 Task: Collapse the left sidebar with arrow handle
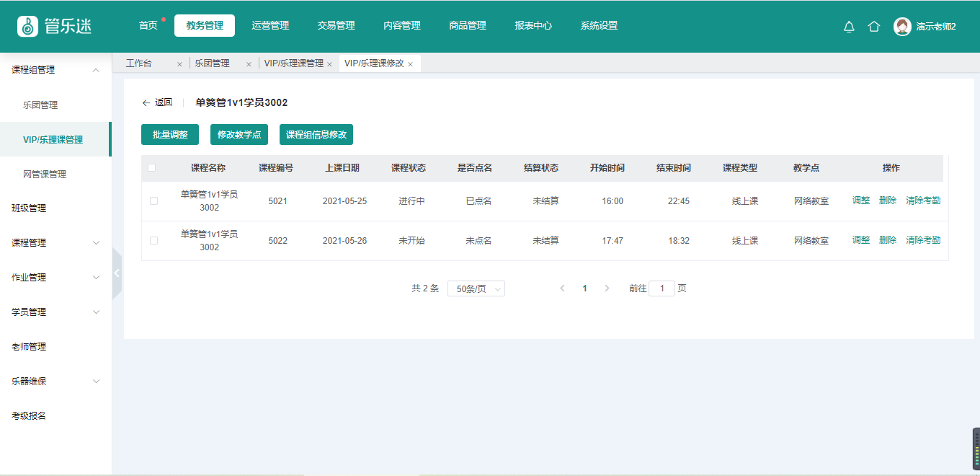(117, 273)
